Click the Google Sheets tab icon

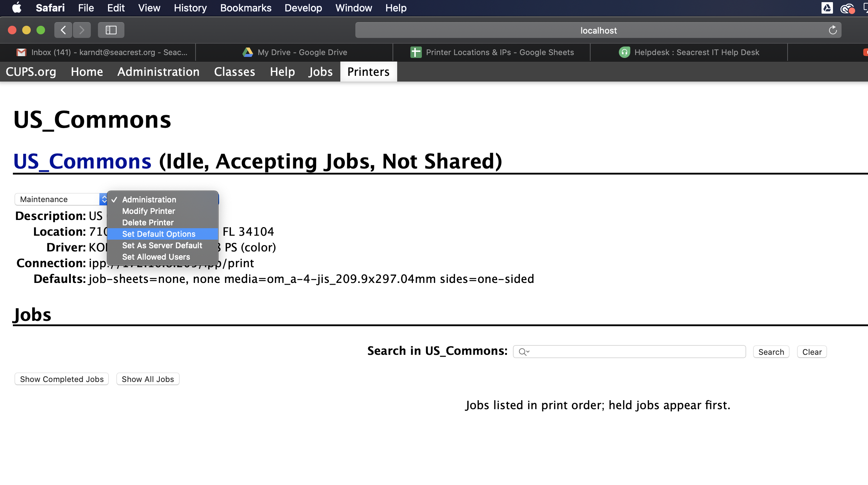[x=416, y=52]
